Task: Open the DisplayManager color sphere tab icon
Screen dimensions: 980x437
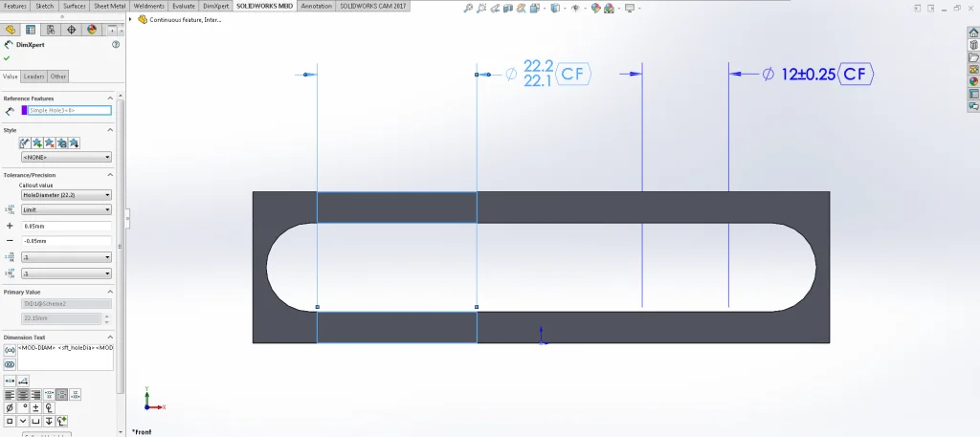Action: point(92,30)
